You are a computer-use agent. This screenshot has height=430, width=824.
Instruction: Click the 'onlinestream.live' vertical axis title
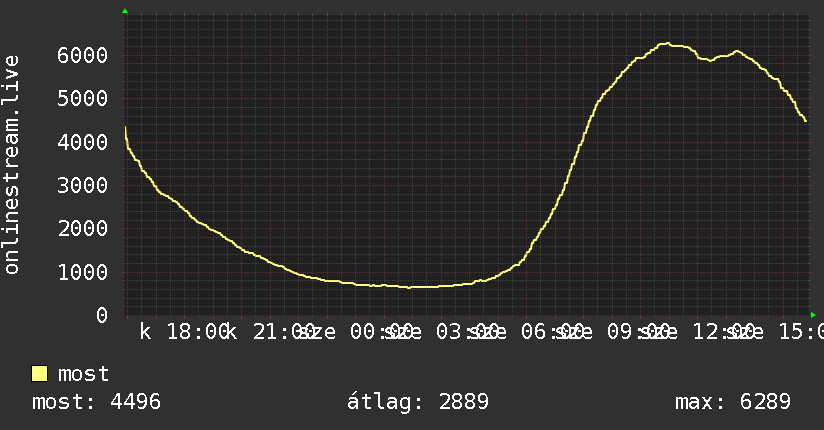click(x=12, y=165)
